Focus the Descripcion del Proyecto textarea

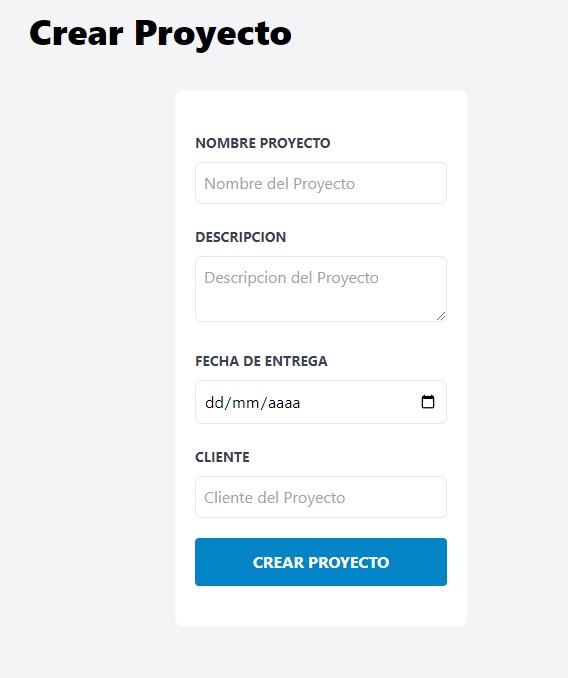click(321, 289)
